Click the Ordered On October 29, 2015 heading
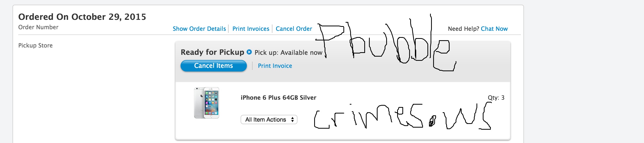 click(x=82, y=17)
